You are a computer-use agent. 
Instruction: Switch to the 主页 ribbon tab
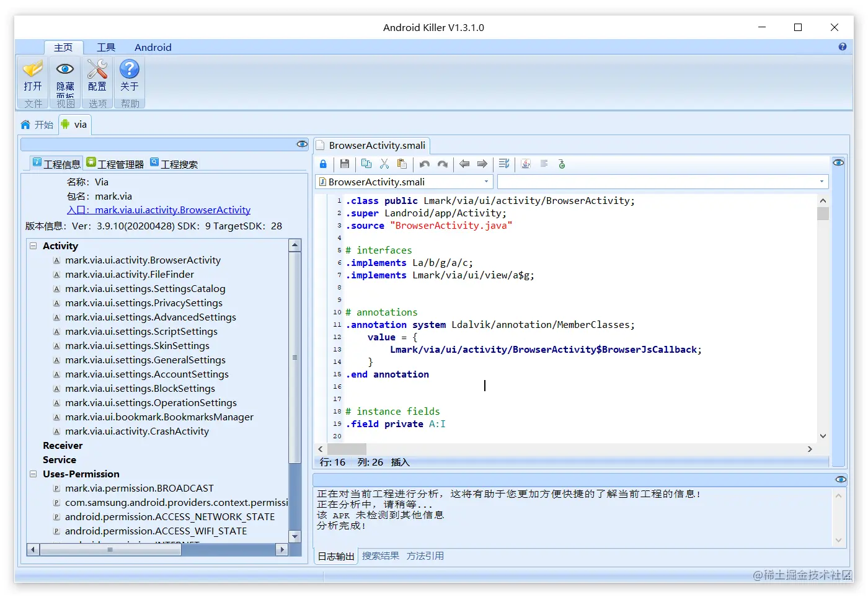click(x=63, y=47)
